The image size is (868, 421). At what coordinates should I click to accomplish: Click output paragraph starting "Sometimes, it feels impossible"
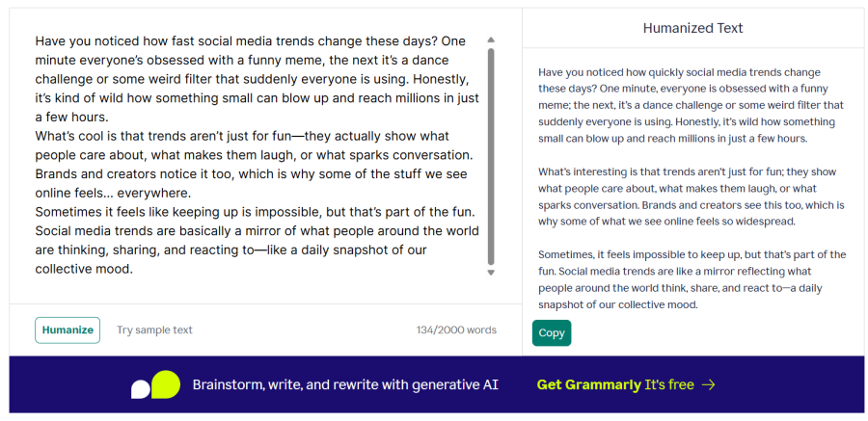click(x=691, y=279)
